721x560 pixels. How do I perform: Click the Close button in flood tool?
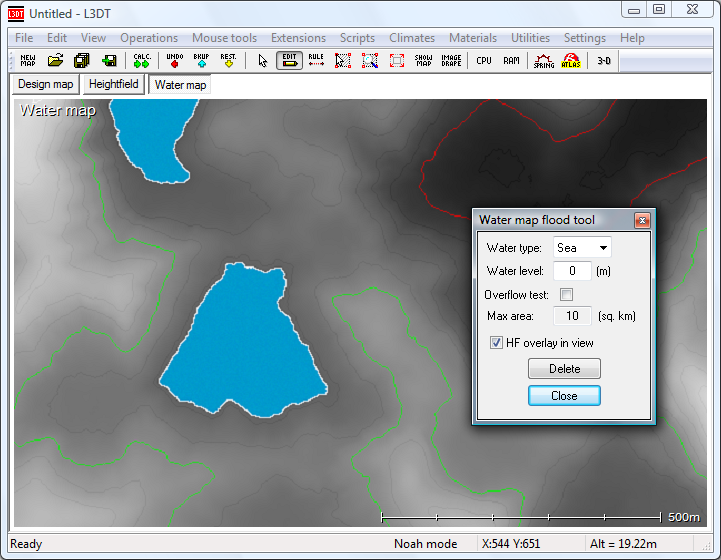point(564,396)
